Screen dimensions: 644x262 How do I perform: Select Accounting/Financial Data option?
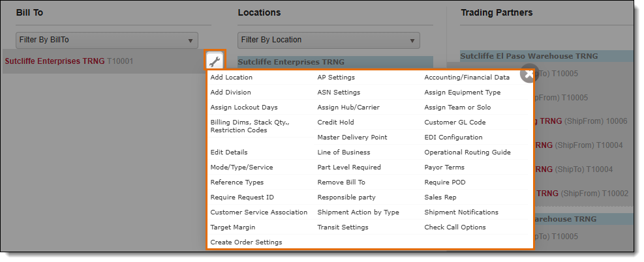(x=467, y=78)
